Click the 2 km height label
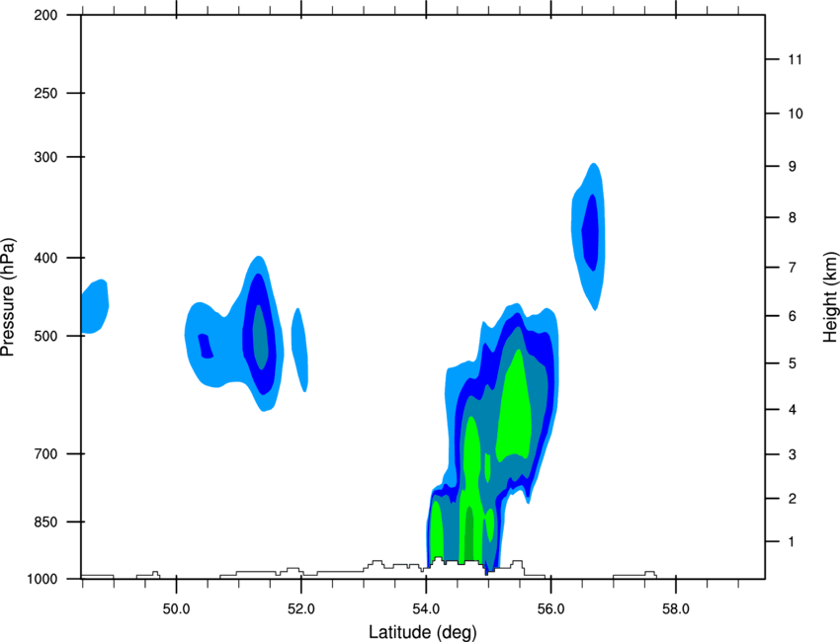Viewport: 840px width, 642px height. click(793, 499)
